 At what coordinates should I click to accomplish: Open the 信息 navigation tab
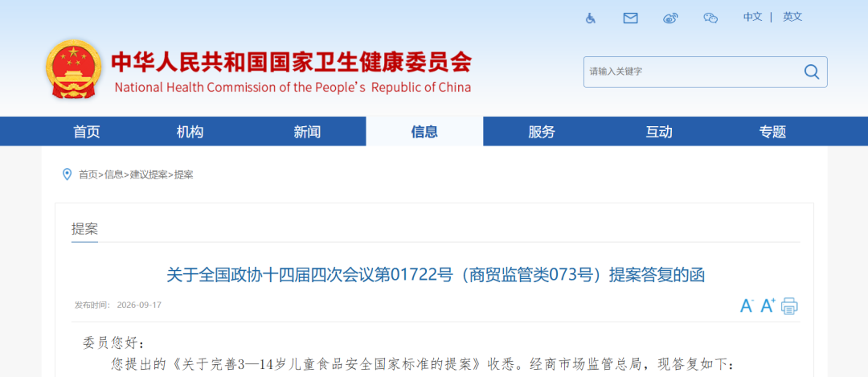click(x=424, y=132)
